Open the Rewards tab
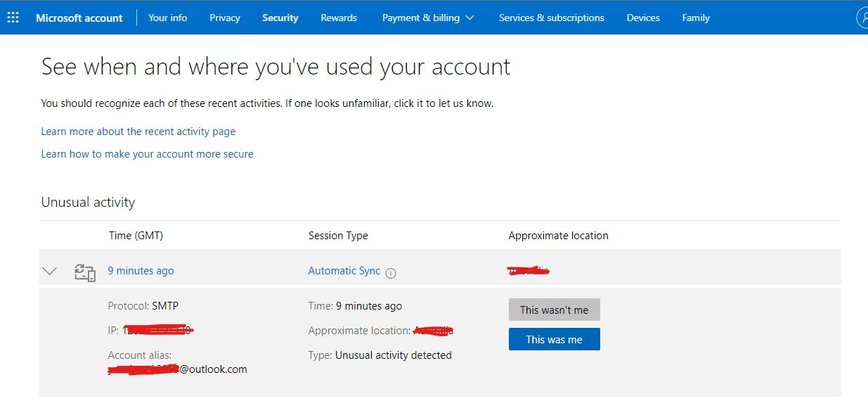Viewport: 868px width, 401px height. click(x=339, y=18)
